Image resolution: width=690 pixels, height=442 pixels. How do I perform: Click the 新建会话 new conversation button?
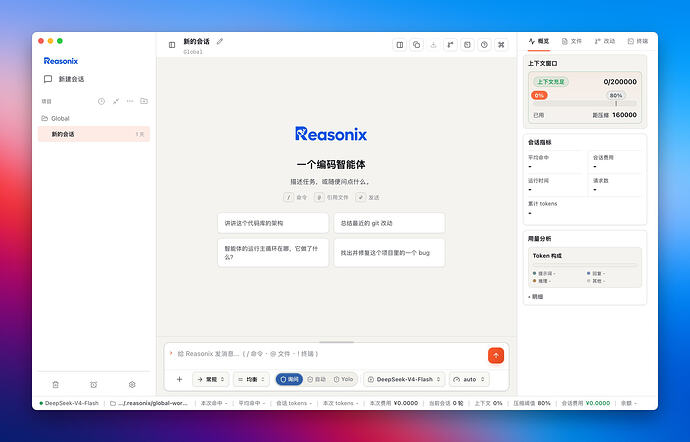click(64, 79)
